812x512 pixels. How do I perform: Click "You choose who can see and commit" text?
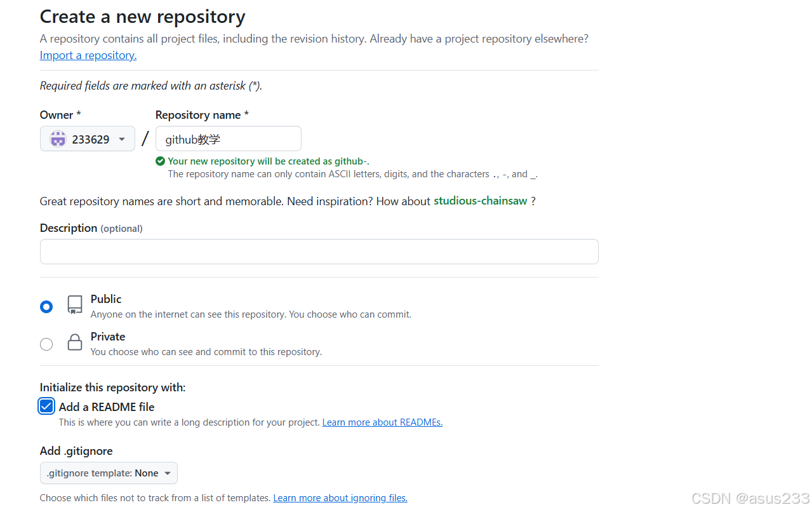[x=206, y=352]
